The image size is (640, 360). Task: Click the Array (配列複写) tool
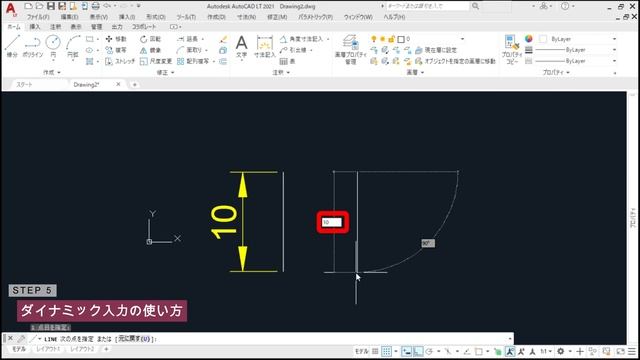tap(193, 61)
